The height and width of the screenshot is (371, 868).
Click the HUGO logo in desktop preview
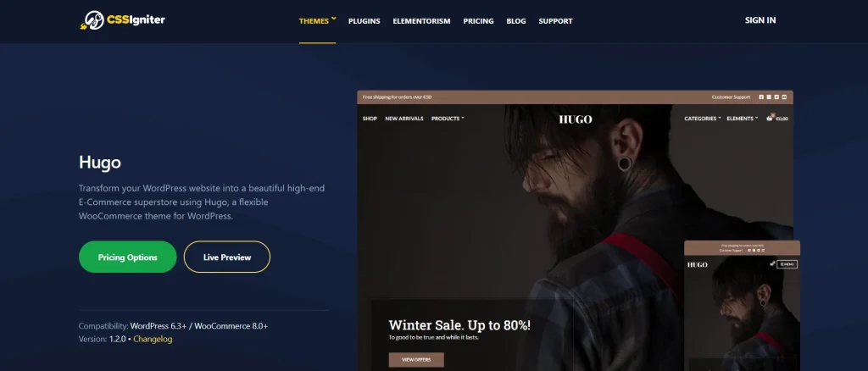pos(576,119)
